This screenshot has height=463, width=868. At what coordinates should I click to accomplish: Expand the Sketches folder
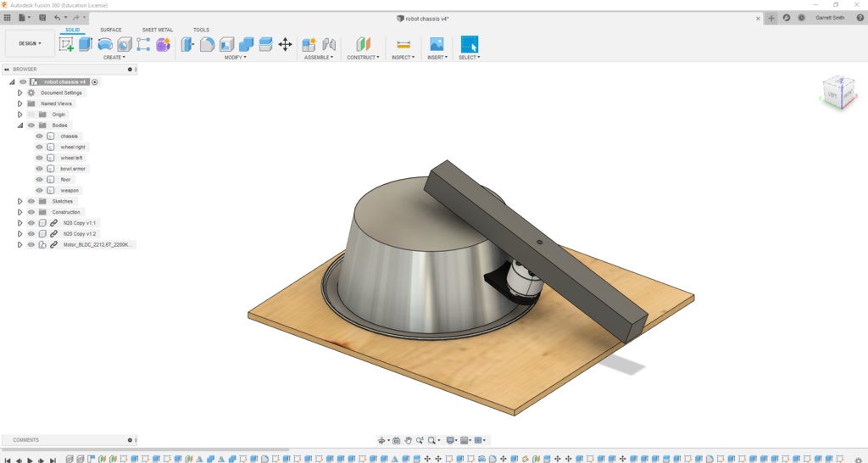coord(20,201)
